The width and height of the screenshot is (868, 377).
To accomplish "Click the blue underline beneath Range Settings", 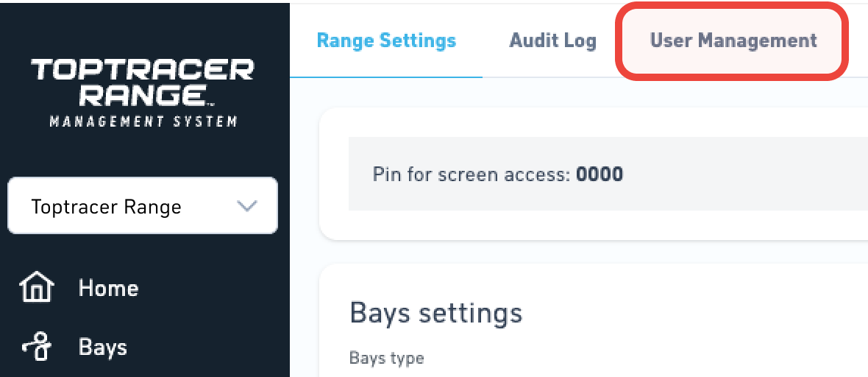I will (x=386, y=77).
